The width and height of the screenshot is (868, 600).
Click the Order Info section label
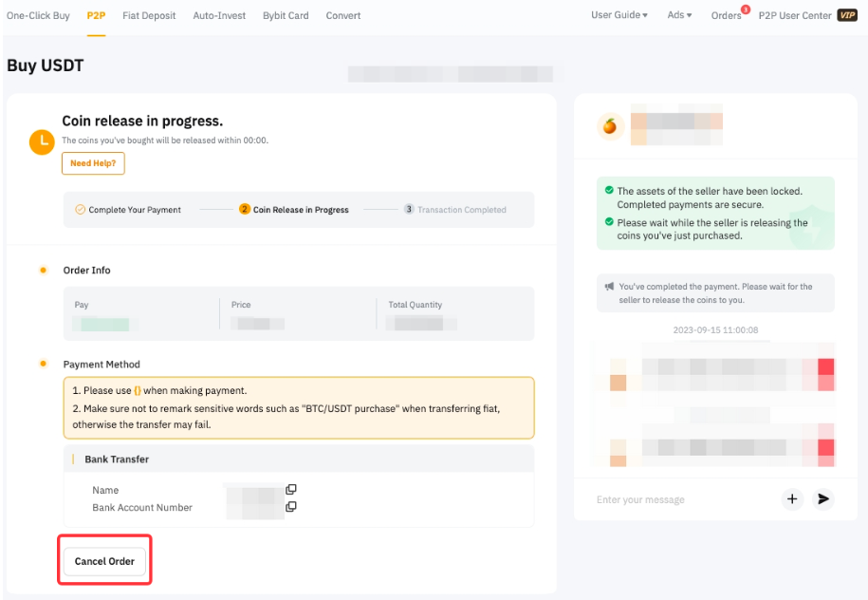(87, 271)
